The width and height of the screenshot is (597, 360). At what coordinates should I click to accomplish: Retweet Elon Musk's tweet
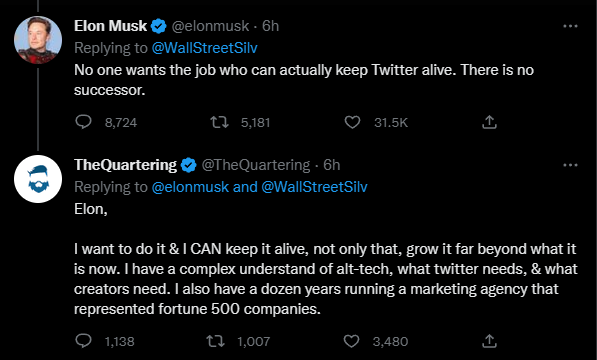coord(219,122)
